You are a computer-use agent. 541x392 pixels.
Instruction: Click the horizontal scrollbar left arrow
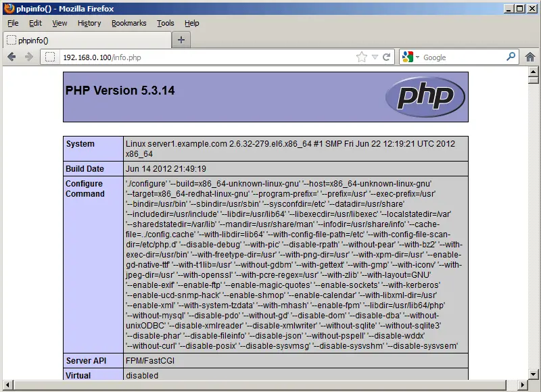7,385
